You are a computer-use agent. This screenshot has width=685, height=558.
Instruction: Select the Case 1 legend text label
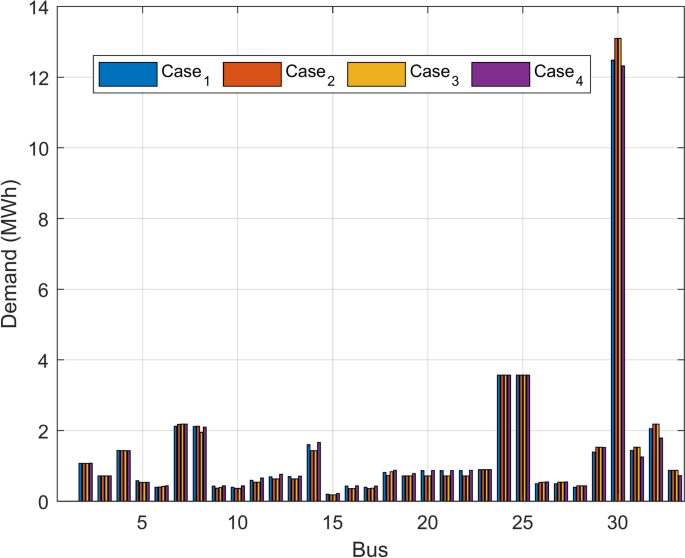pyautogui.click(x=182, y=74)
